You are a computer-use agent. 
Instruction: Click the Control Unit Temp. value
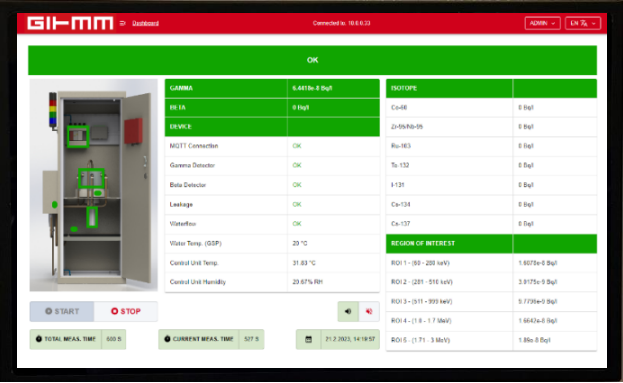(x=304, y=263)
